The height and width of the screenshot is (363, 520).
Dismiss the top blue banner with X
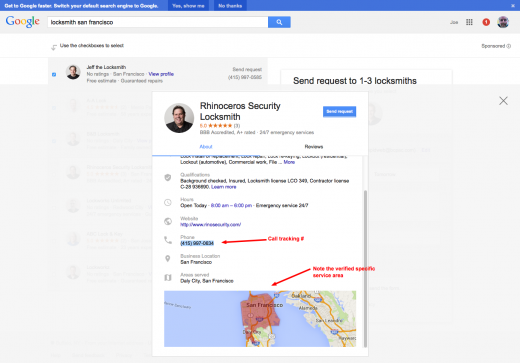tap(513, 6)
